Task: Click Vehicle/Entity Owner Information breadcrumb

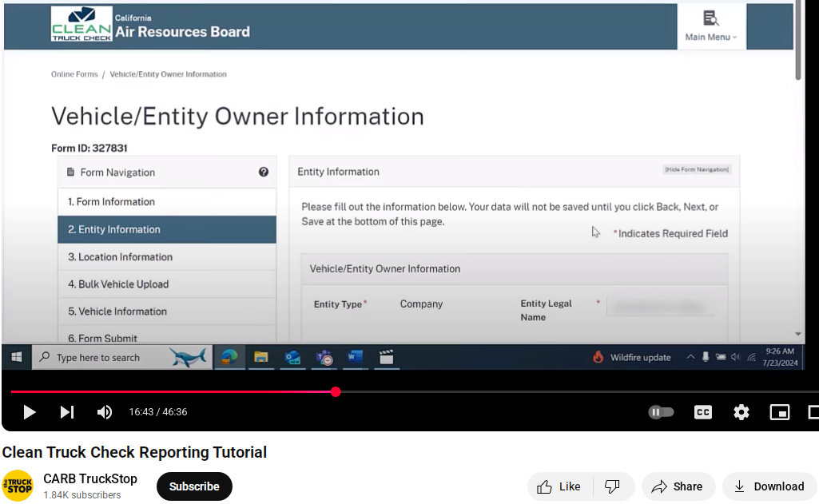Action: (x=168, y=74)
